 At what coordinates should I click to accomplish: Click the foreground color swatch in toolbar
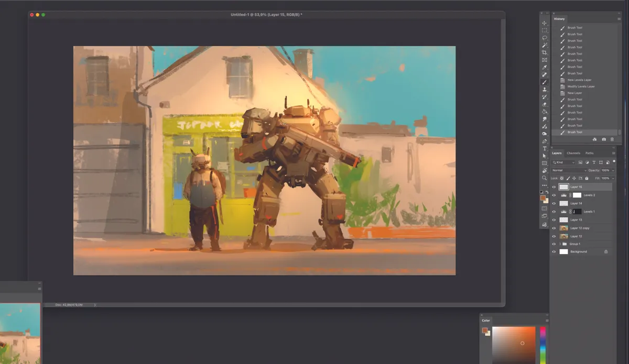pyautogui.click(x=543, y=198)
